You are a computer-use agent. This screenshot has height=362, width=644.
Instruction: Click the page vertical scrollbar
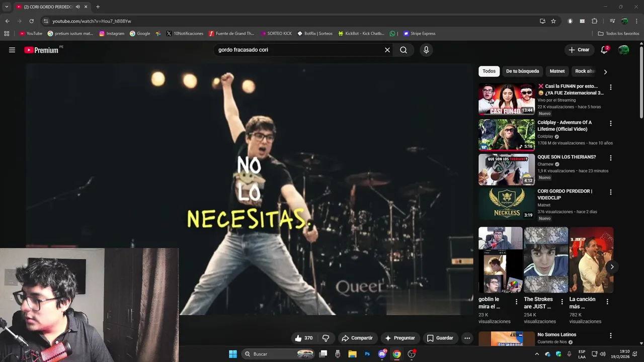click(x=641, y=83)
